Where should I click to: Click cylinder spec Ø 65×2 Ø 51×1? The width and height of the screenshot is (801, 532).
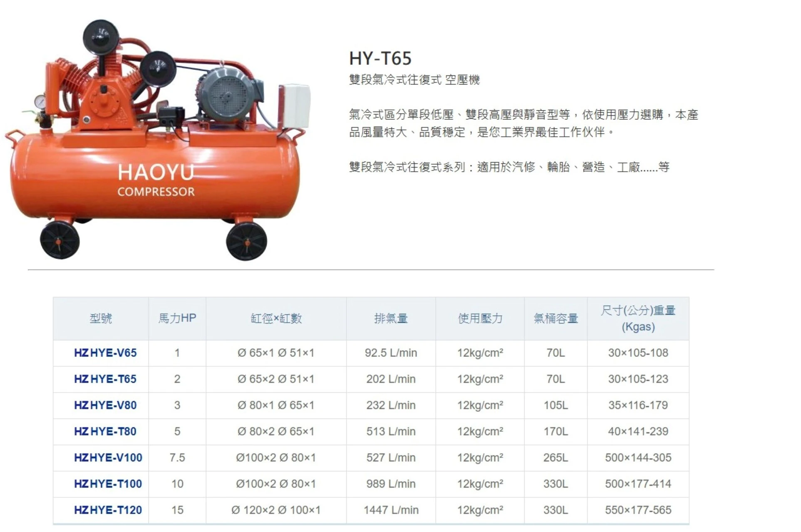pos(276,379)
